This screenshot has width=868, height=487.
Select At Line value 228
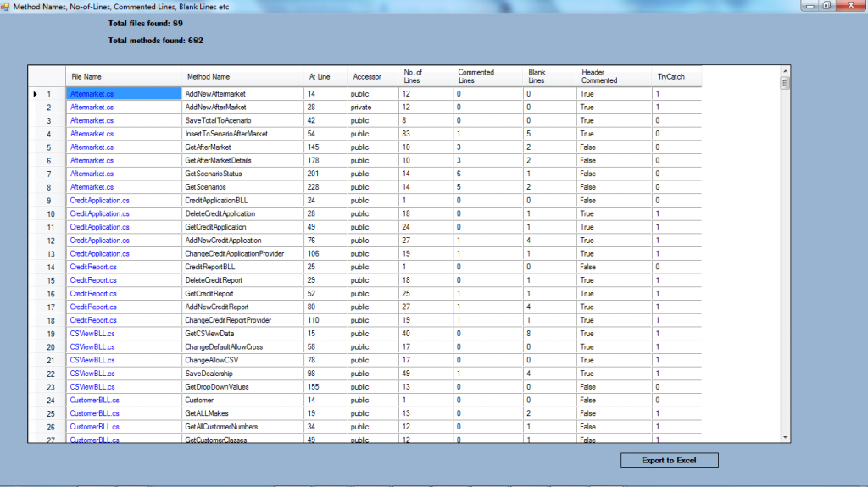(x=325, y=187)
